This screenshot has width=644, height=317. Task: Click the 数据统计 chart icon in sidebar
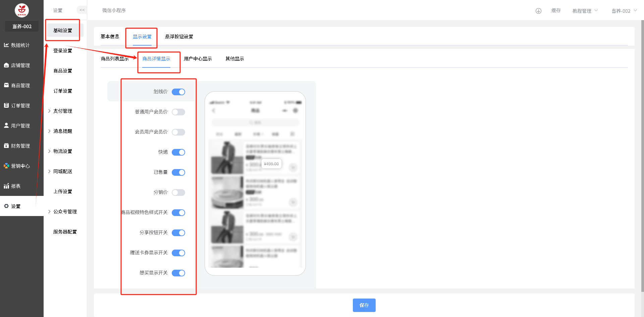6,45
